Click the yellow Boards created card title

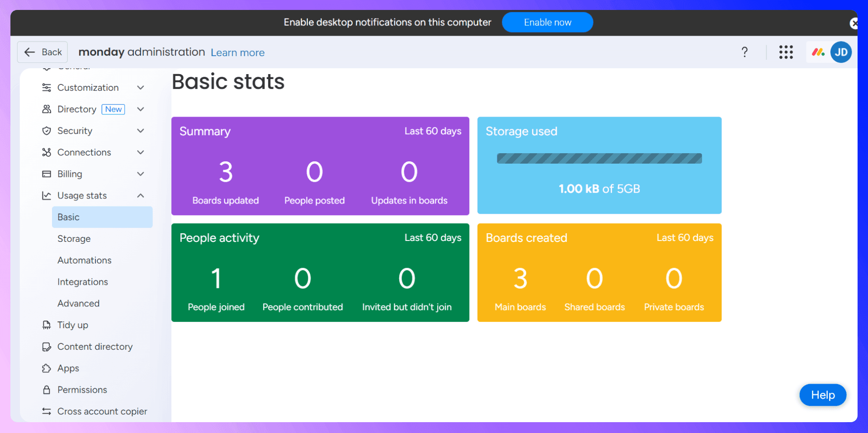coord(526,238)
